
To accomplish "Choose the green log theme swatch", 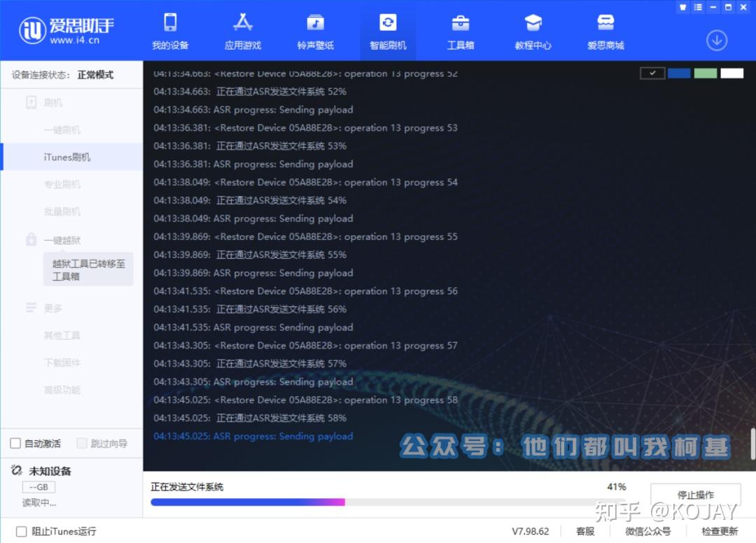I will [x=706, y=73].
